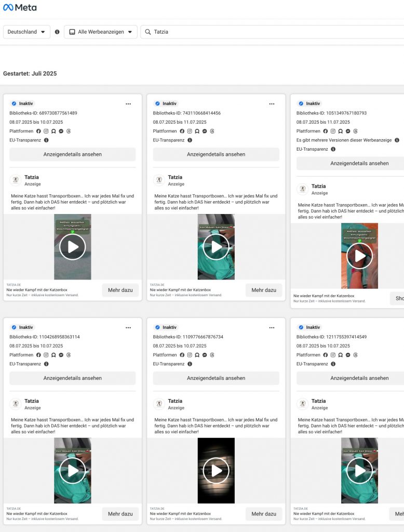This screenshot has width=404, height=532.
Task: Open three-dot menu on ad 743110668414456
Action: click(x=272, y=104)
